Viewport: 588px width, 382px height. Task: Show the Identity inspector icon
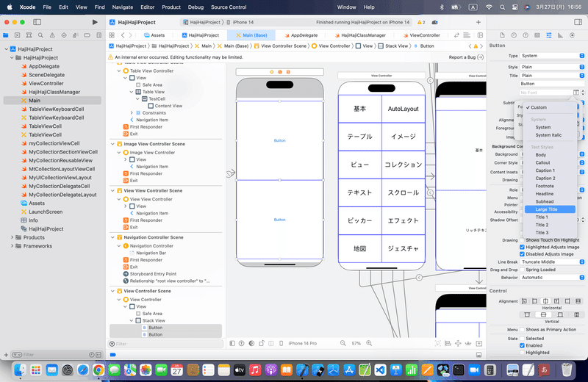(x=537, y=35)
